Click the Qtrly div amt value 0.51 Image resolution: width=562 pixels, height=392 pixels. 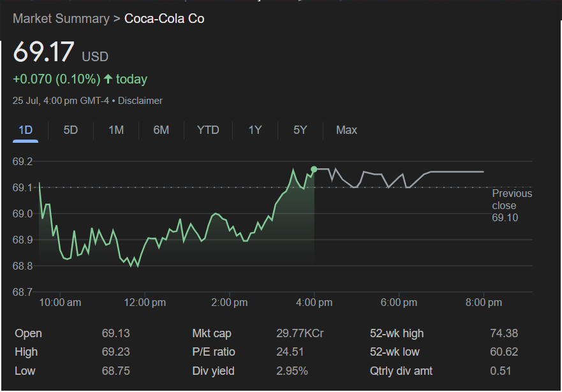(500, 371)
